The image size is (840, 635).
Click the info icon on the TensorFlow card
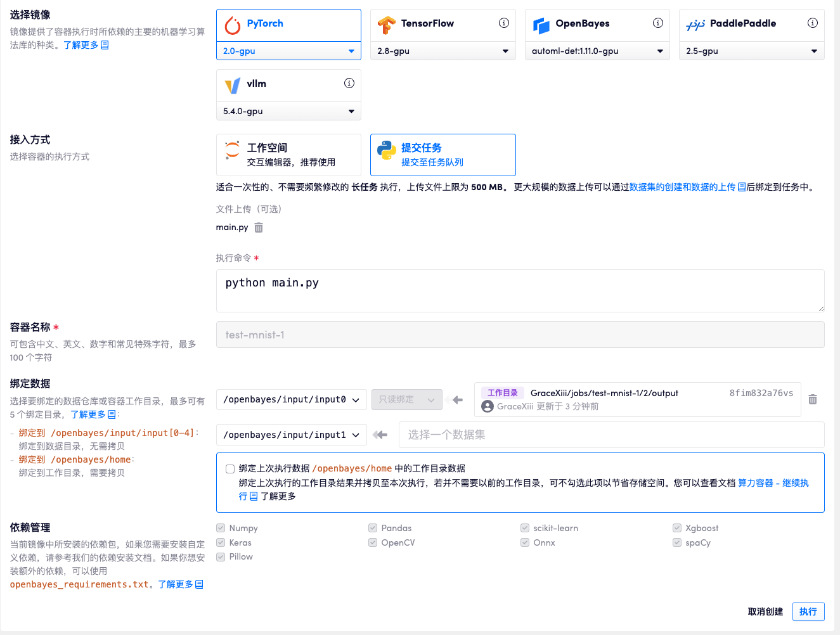[504, 23]
